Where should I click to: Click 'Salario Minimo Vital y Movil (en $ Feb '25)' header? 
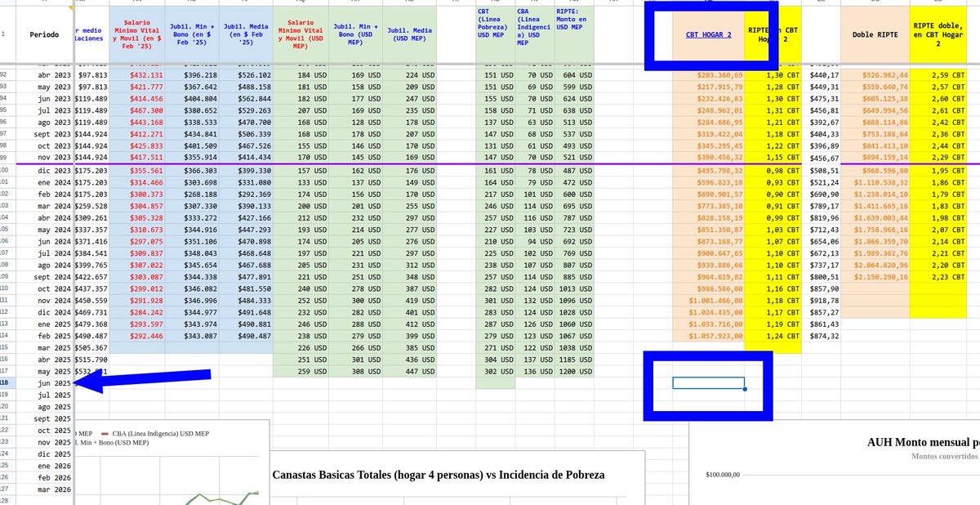[x=136, y=35]
